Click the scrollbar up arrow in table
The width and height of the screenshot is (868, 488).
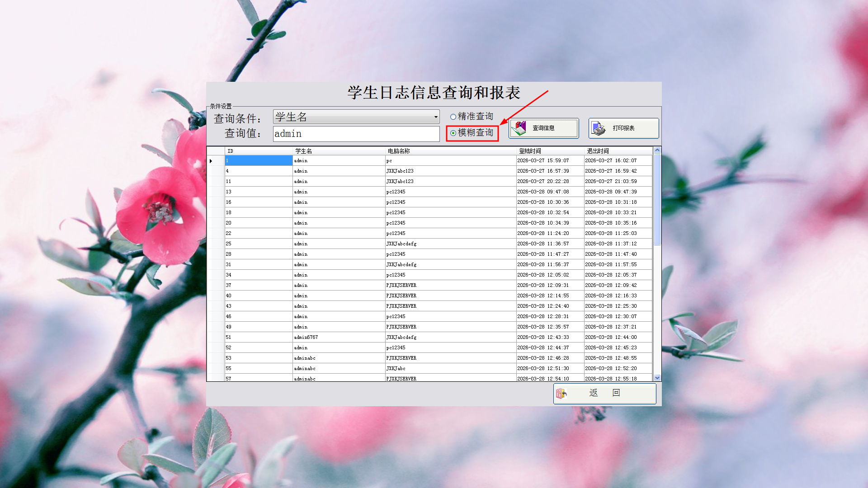(x=657, y=150)
